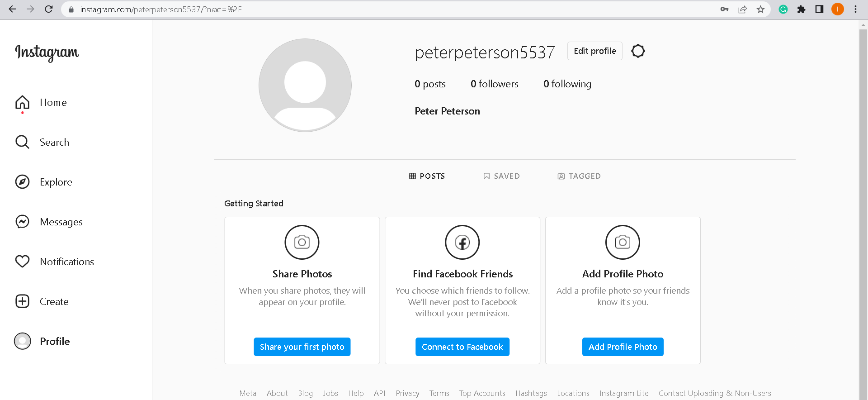
Task: Open the About footer link
Action: click(277, 394)
